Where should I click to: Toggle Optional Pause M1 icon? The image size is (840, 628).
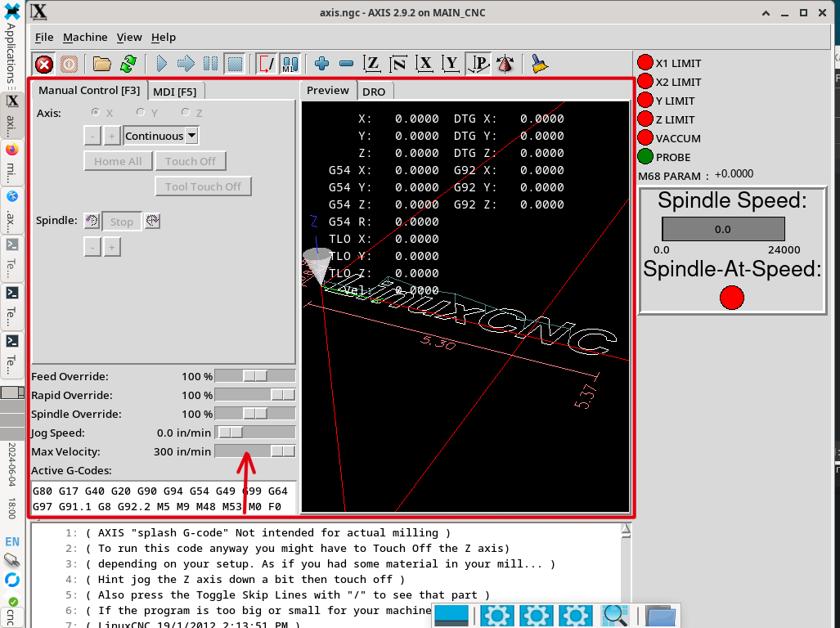pos(290,65)
